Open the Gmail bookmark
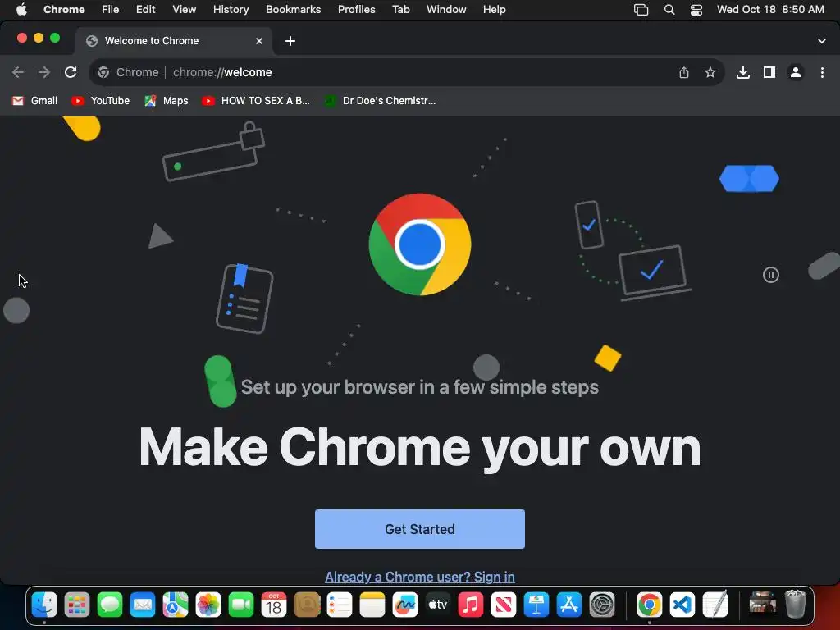Screen dimensions: 840x630 click(34, 101)
